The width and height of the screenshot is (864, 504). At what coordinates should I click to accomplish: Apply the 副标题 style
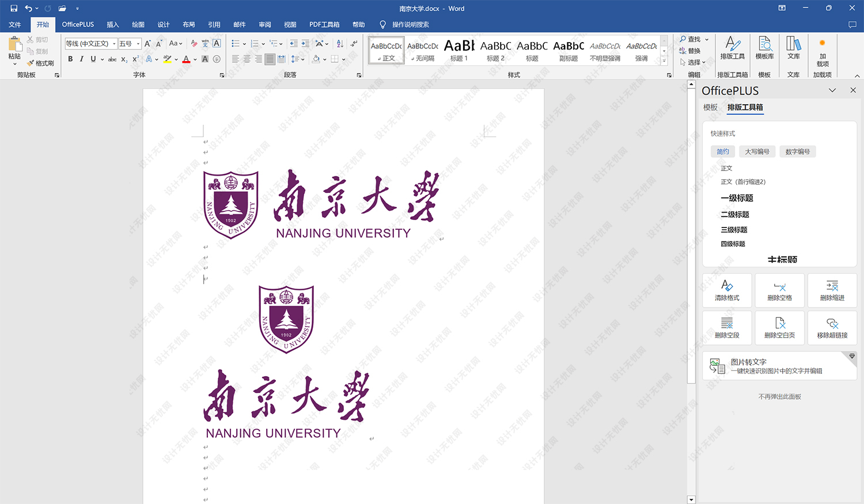(569, 50)
